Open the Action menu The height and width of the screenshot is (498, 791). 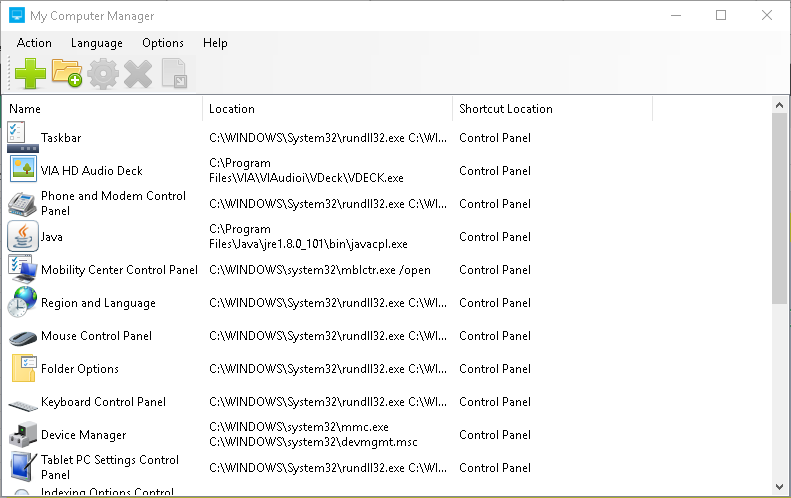(x=34, y=43)
